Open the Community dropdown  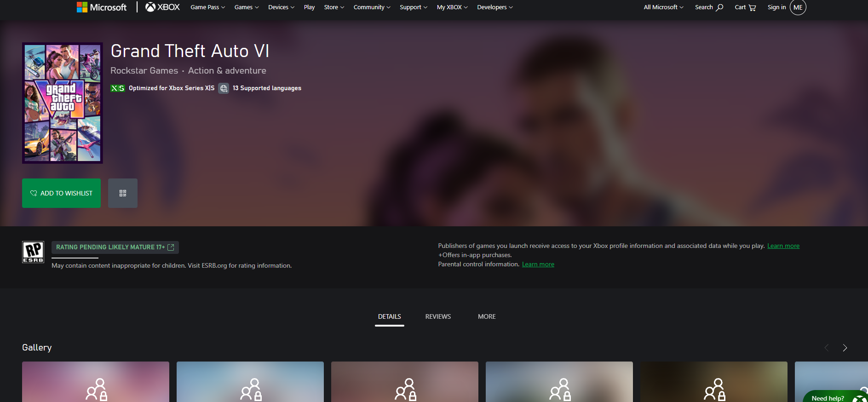(372, 7)
